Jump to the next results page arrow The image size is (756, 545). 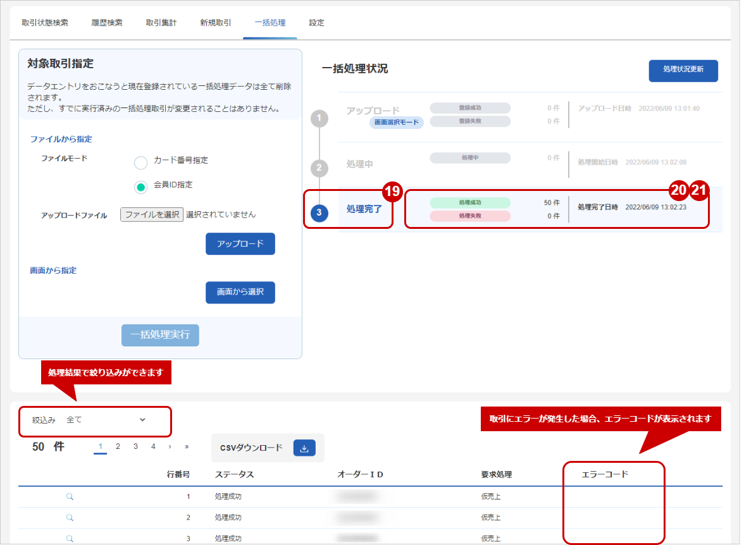click(x=170, y=447)
